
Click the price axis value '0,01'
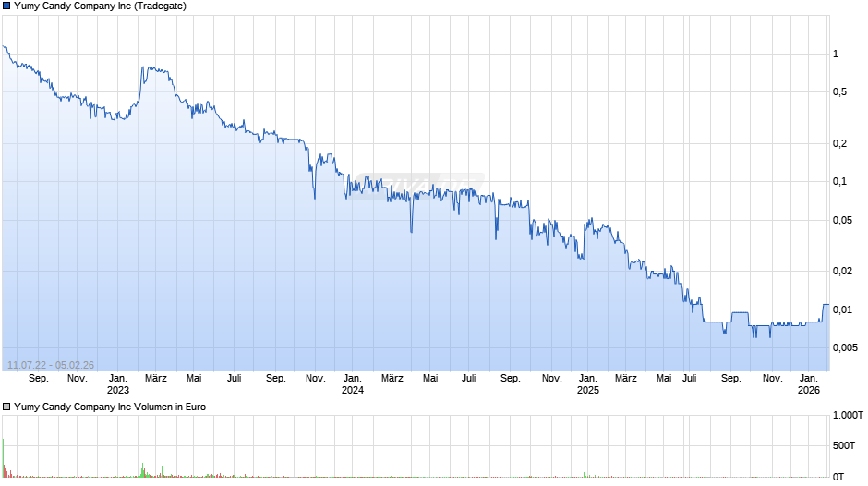coord(842,310)
